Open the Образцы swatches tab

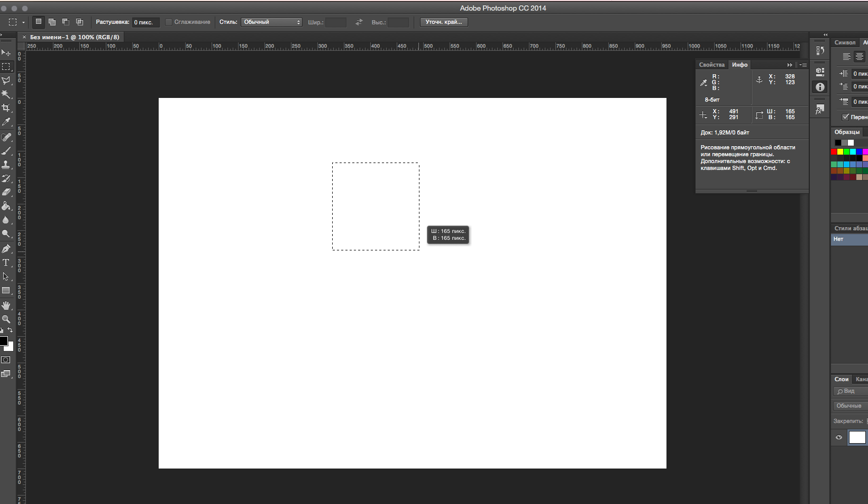(x=847, y=132)
